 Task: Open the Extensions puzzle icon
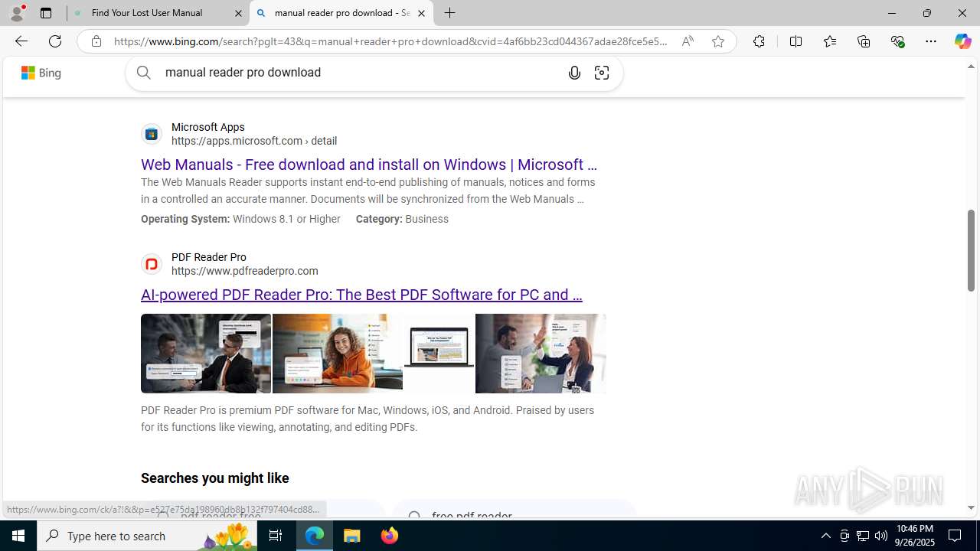759,41
